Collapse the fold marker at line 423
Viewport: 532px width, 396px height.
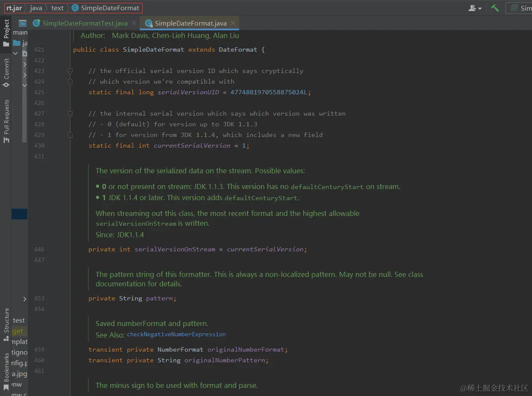click(x=70, y=71)
